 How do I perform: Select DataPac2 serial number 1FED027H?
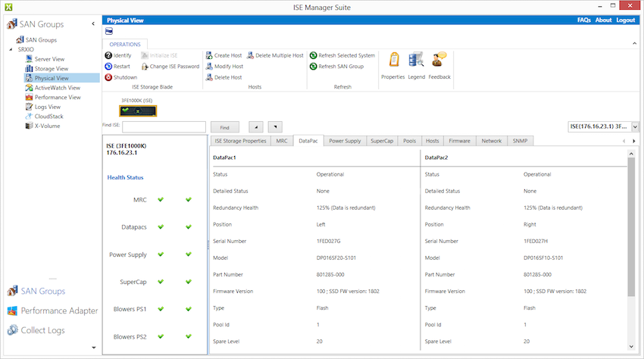tap(536, 241)
